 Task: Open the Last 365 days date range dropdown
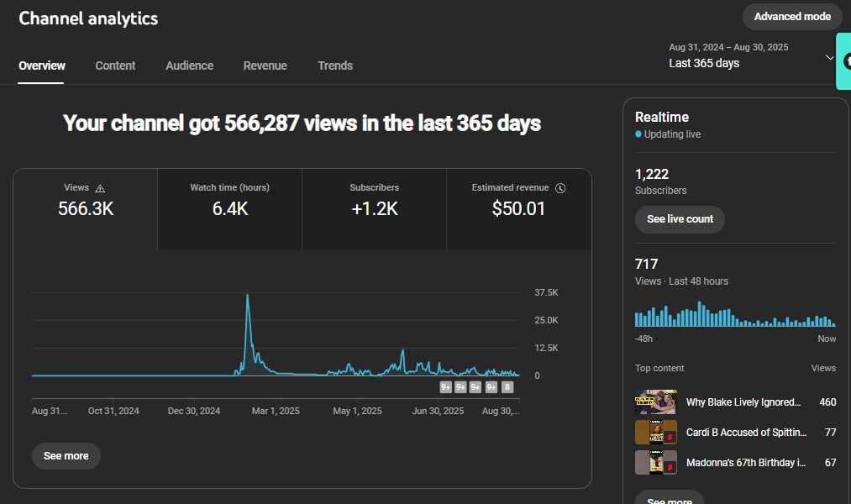[728, 56]
